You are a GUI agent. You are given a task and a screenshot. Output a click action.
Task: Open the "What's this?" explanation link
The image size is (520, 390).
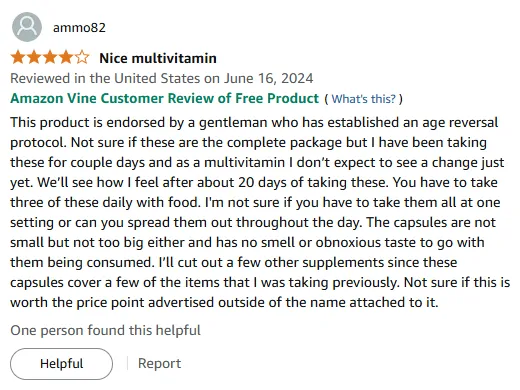coord(364,99)
